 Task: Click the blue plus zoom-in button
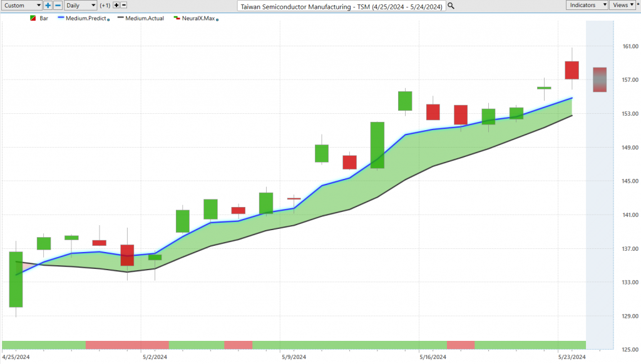48,5
